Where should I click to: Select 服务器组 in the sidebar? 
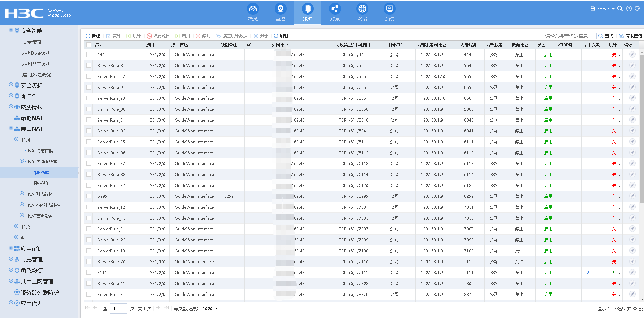click(41, 183)
